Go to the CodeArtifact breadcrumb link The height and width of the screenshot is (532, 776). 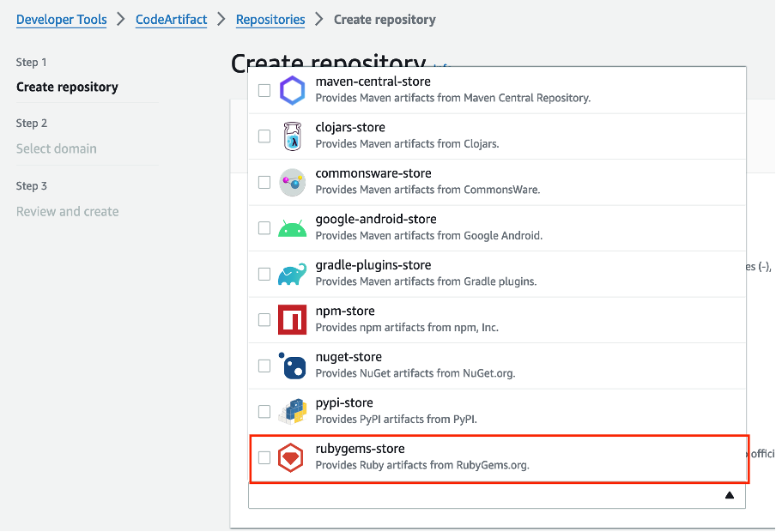coord(171,19)
